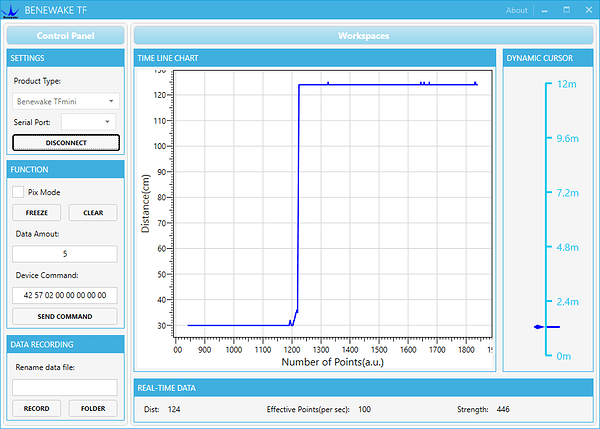Click the dynamic cursor distance marker
The image size is (600, 429).
(x=547, y=327)
